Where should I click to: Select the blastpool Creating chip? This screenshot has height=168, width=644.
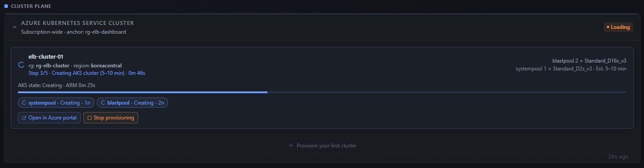coord(133,103)
